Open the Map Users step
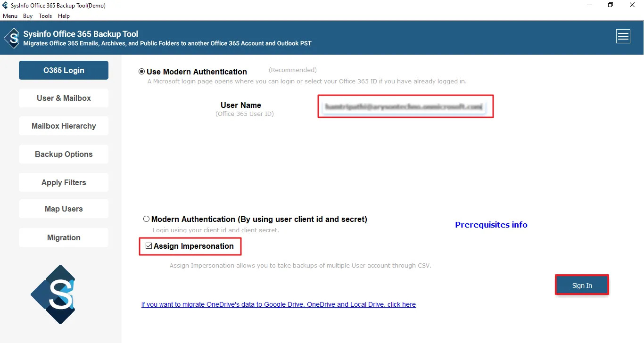Viewport: 644px width, 343px height. [x=64, y=209]
